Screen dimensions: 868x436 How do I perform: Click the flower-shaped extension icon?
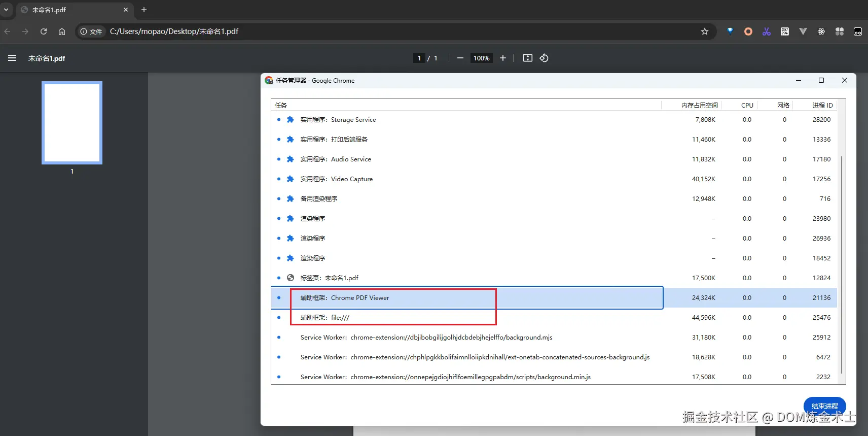(x=821, y=31)
